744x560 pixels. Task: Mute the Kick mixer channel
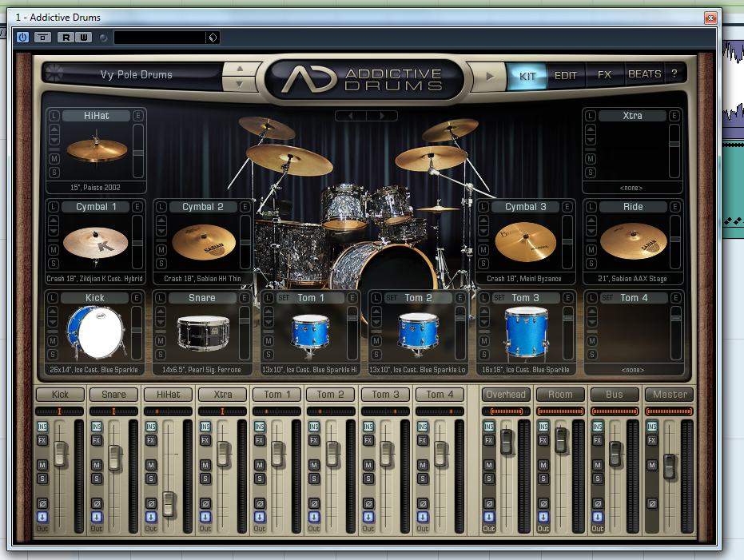42,465
